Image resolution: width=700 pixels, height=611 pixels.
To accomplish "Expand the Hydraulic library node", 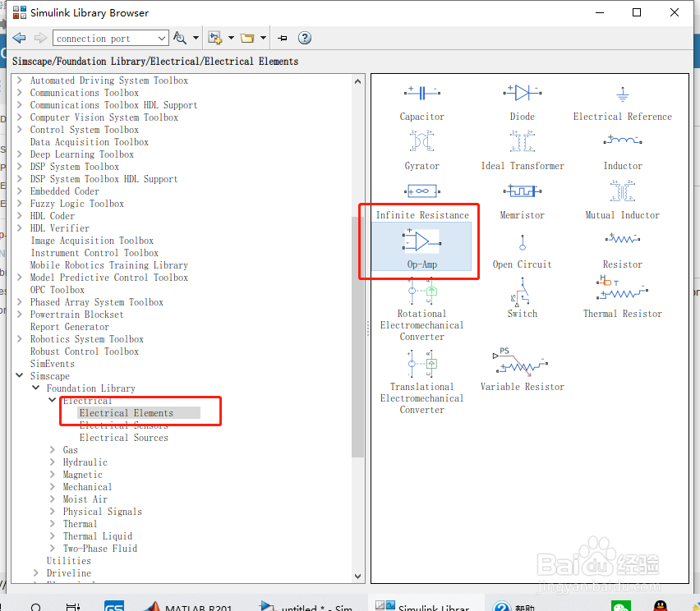I will coord(53,462).
